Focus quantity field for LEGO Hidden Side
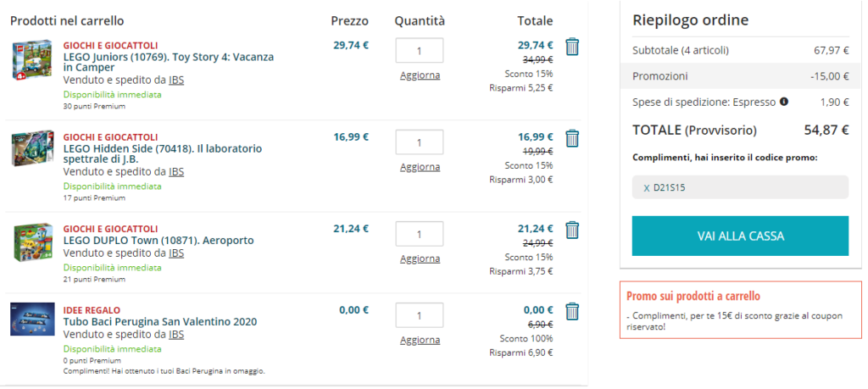 (420, 142)
